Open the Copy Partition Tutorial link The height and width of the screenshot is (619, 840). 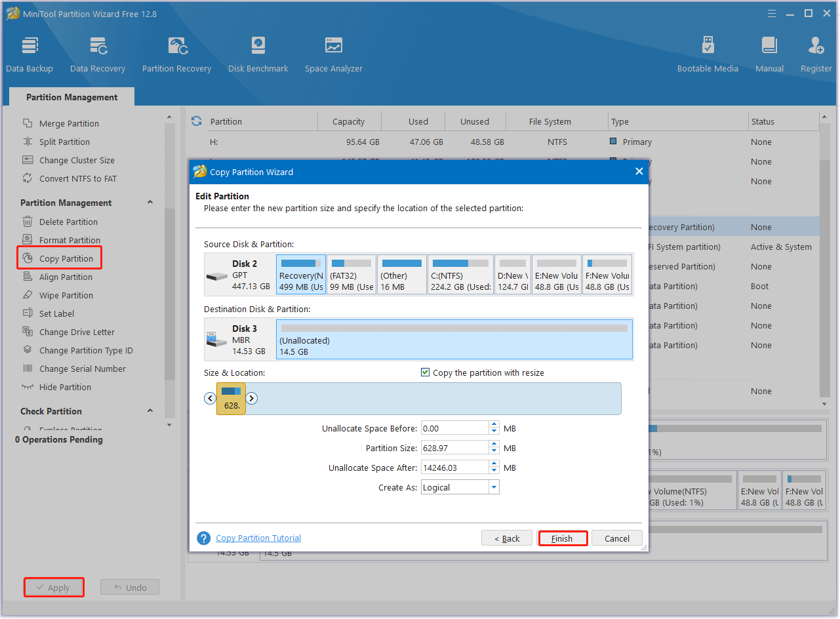click(x=258, y=538)
